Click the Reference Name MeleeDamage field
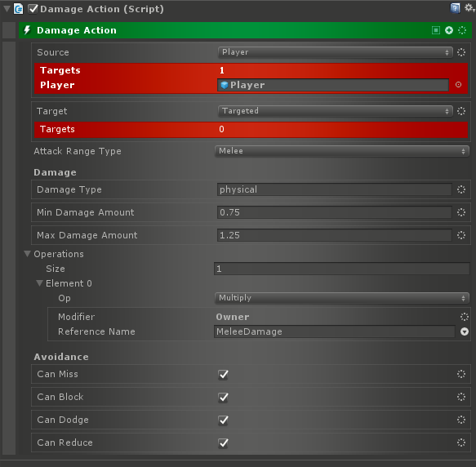476x467 pixels. point(334,331)
